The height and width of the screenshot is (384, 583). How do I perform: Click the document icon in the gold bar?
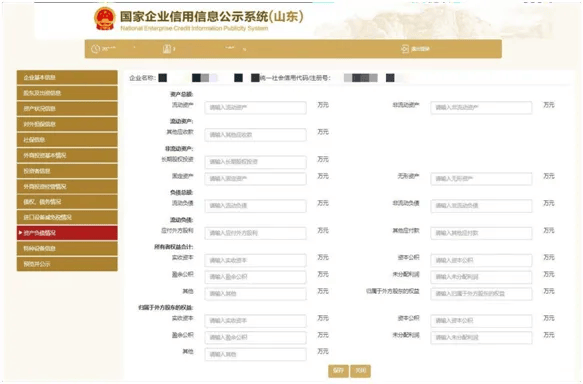tap(167, 49)
